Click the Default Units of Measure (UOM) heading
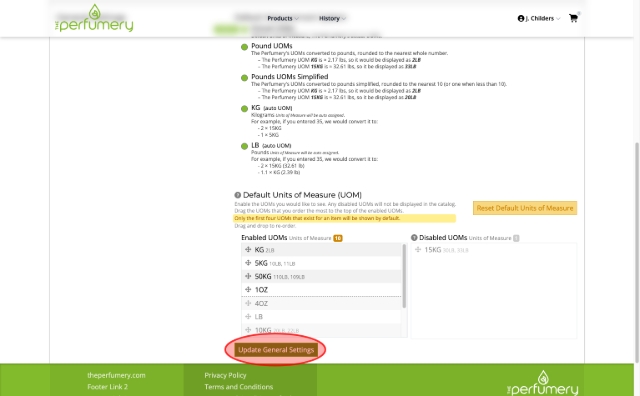This screenshot has width=640, height=396. 302,195
